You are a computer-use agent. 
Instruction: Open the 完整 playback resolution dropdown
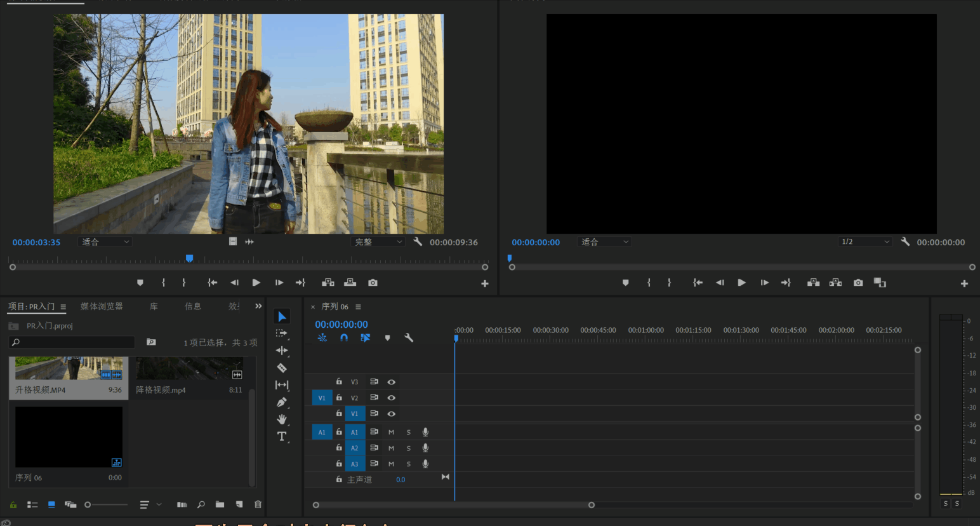pyautogui.click(x=378, y=242)
